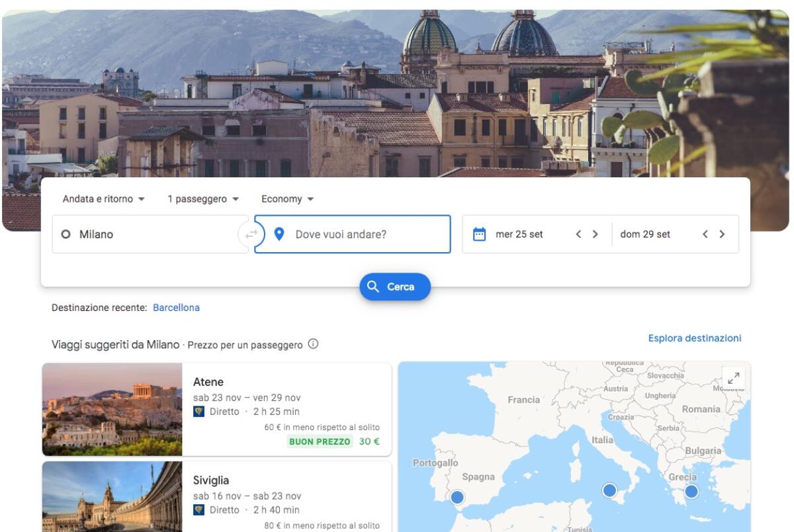The image size is (794, 532).
Task: Select the blue map marker near Italia
Action: [x=610, y=491]
